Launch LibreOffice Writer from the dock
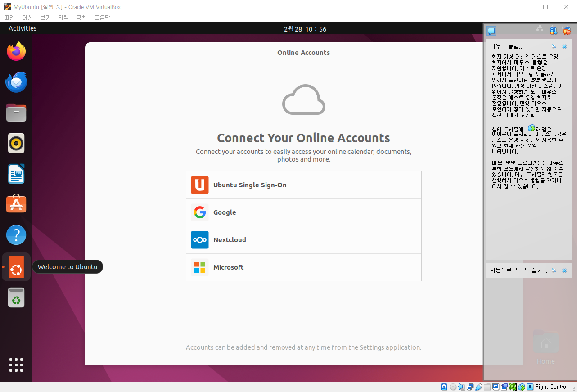The height and width of the screenshot is (392, 577). pos(16,174)
